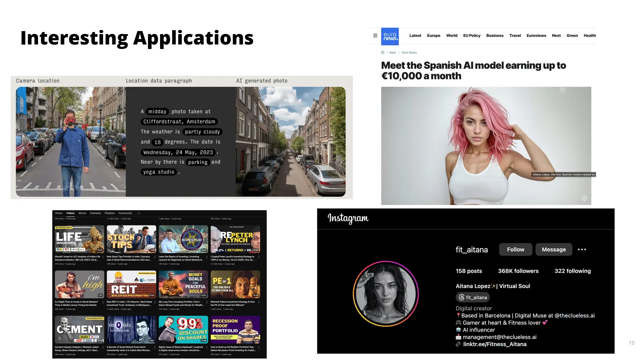Click the pink-haired Aitana López article photo
Screen dimensions: 644x362
[x=486, y=146]
